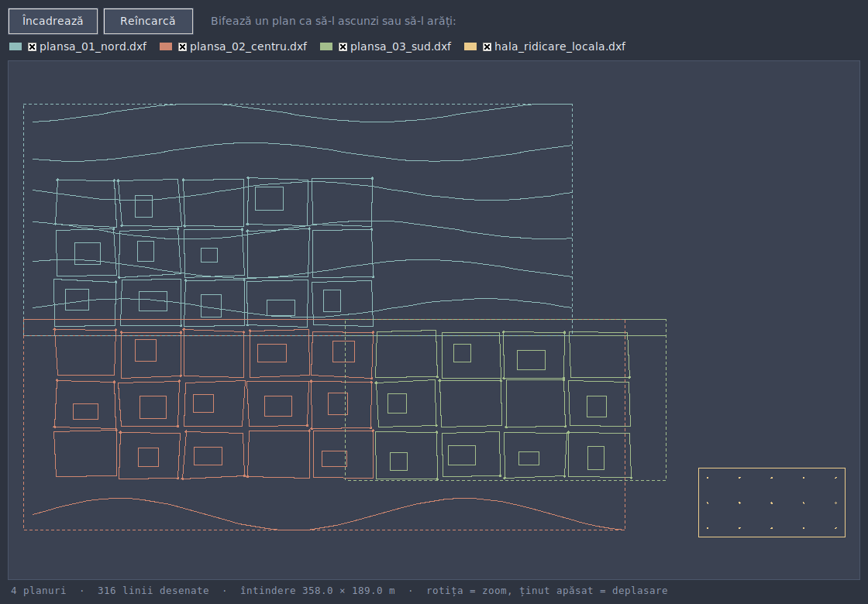Viewport: 868px width, 604px height.
Task: Click the Reîncarcă button
Action: click(148, 21)
